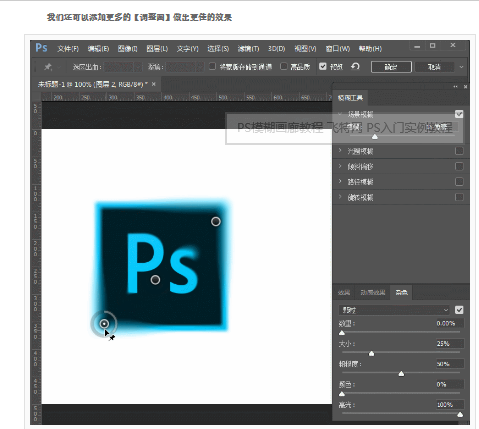479x429 pixels.
Task: Confirm the blur with the 确定 button
Action: pos(391,67)
